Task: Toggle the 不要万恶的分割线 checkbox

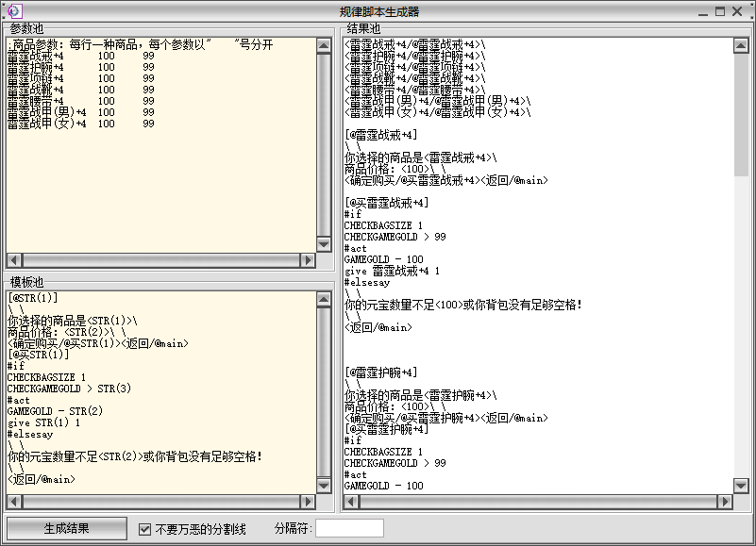Action: point(144,529)
